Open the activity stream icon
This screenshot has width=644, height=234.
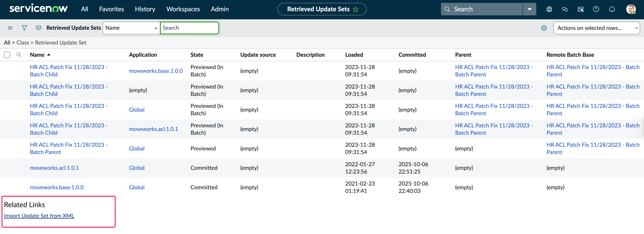[x=38, y=28]
